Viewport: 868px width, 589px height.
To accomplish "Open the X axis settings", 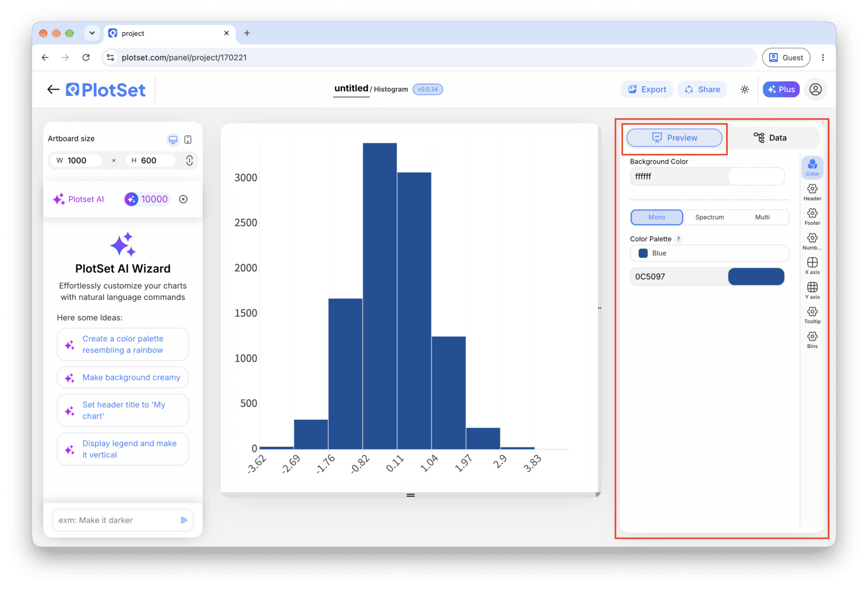I will [812, 266].
